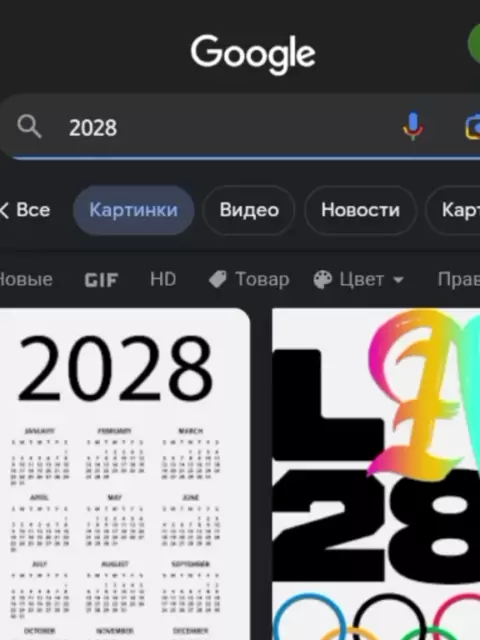The width and height of the screenshot is (480, 640).
Task: Open the green profile avatar
Action: click(x=474, y=44)
